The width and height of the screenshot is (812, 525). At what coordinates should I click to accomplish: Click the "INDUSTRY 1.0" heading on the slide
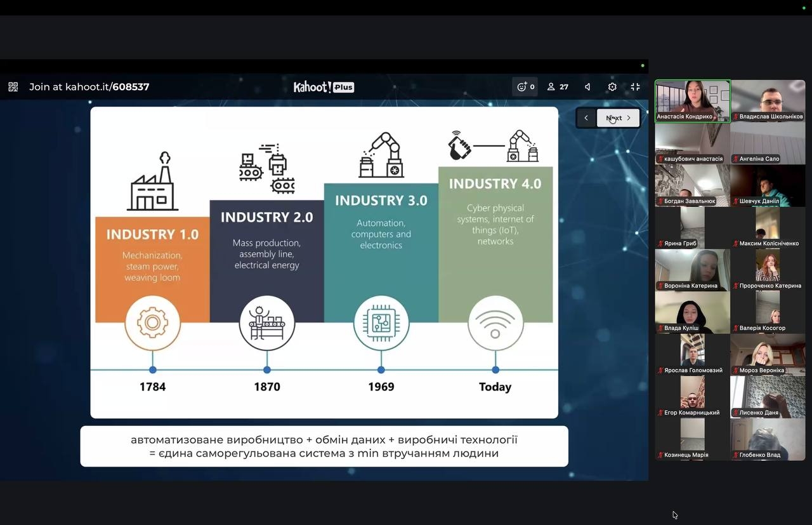click(152, 235)
